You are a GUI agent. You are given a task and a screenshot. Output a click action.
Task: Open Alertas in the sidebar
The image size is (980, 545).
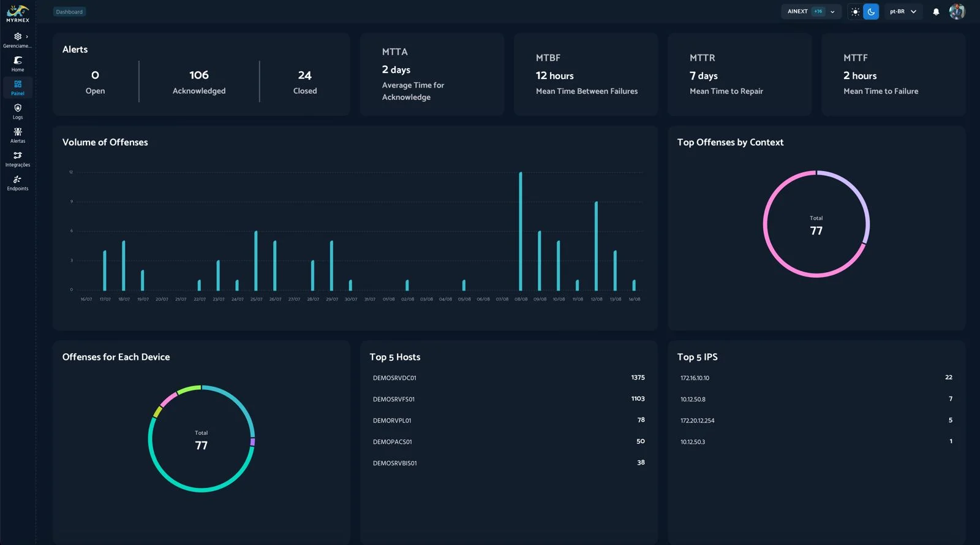(x=18, y=135)
